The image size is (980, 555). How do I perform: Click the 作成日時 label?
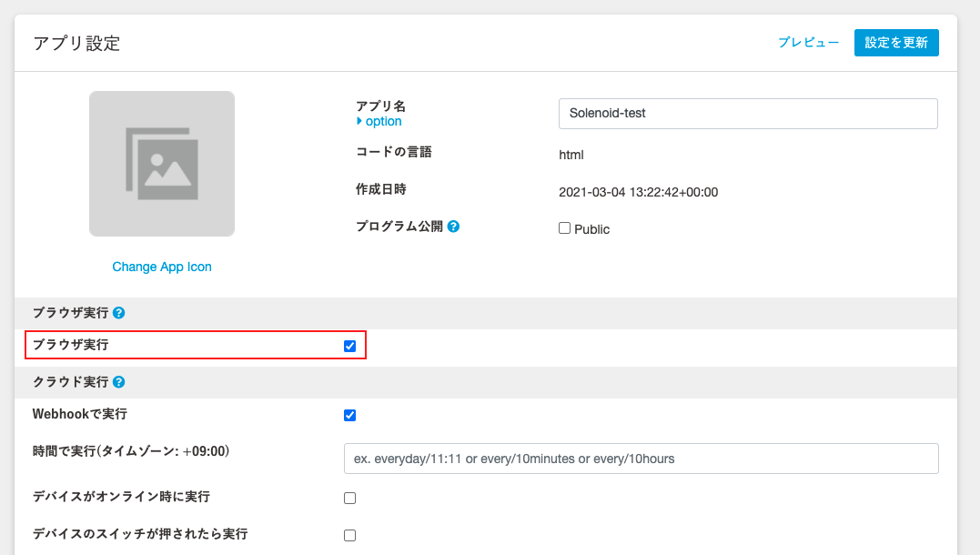click(x=381, y=189)
